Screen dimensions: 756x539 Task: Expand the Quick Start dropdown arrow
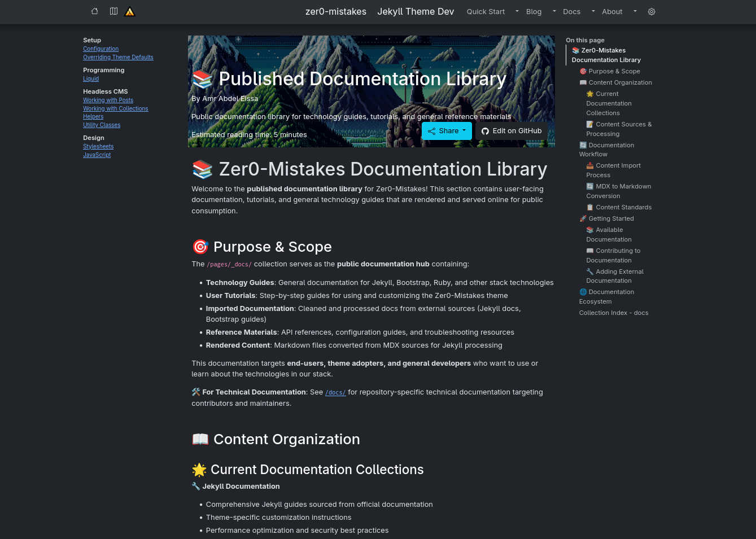point(517,11)
